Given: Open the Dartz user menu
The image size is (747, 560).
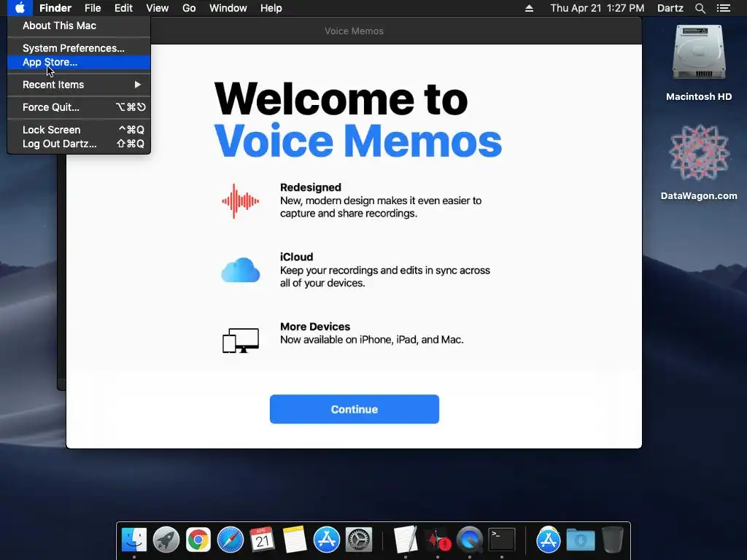Looking at the screenshot, I should point(670,8).
